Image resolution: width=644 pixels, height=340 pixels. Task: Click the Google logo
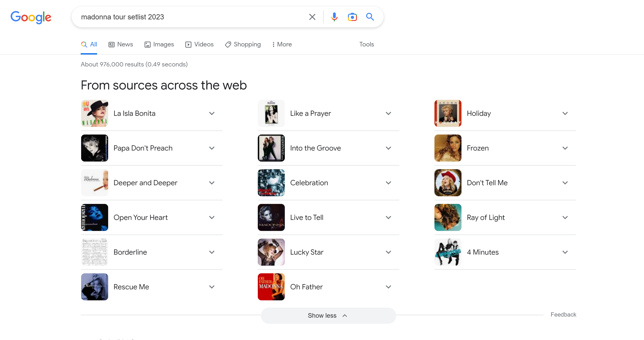click(x=31, y=17)
